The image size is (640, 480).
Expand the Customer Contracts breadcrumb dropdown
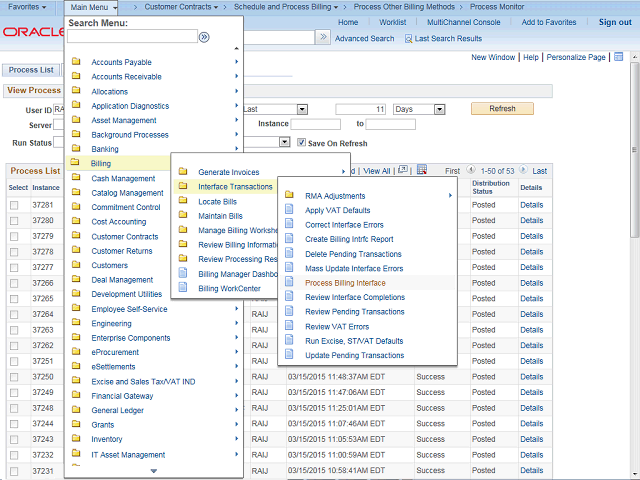coord(181,7)
